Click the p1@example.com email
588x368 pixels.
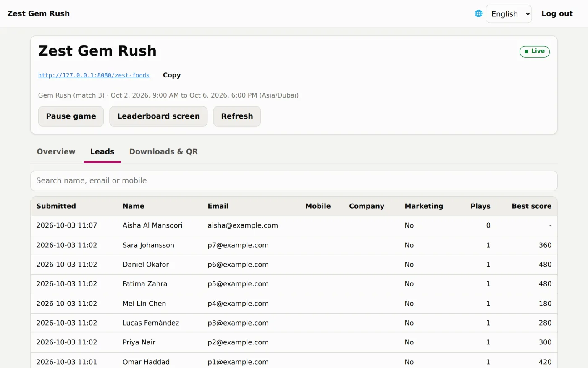pos(238,362)
